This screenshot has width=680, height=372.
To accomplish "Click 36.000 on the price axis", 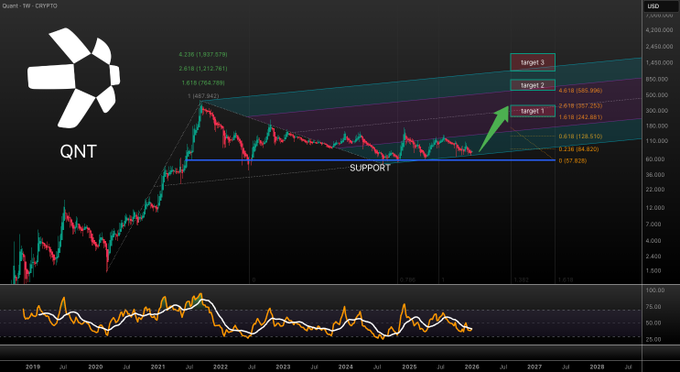I will tap(655, 175).
